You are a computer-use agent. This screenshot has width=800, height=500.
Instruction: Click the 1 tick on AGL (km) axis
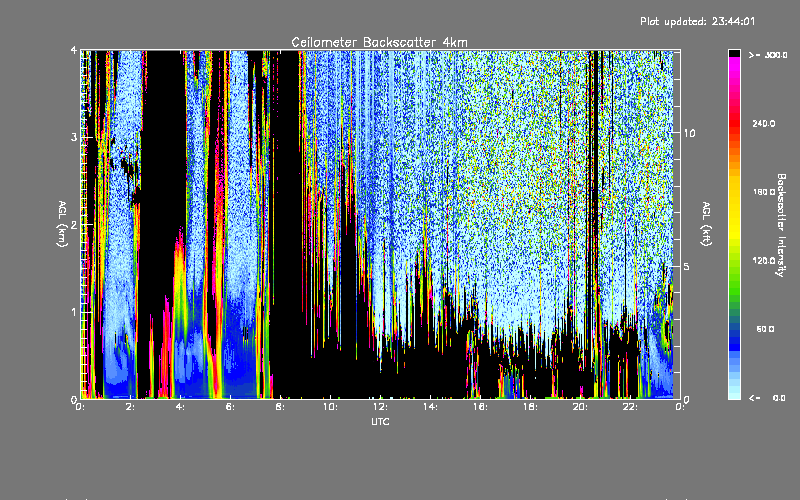pos(74,312)
